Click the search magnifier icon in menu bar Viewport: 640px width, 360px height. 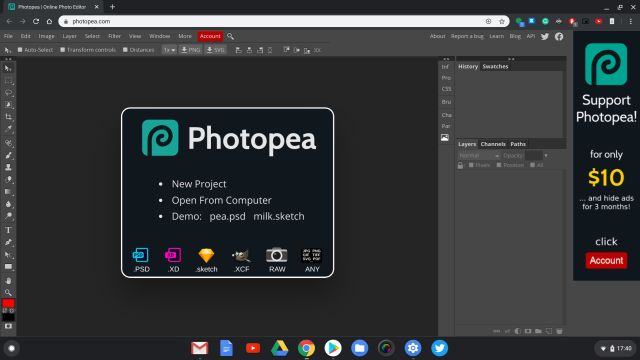[x=231, y=36]
